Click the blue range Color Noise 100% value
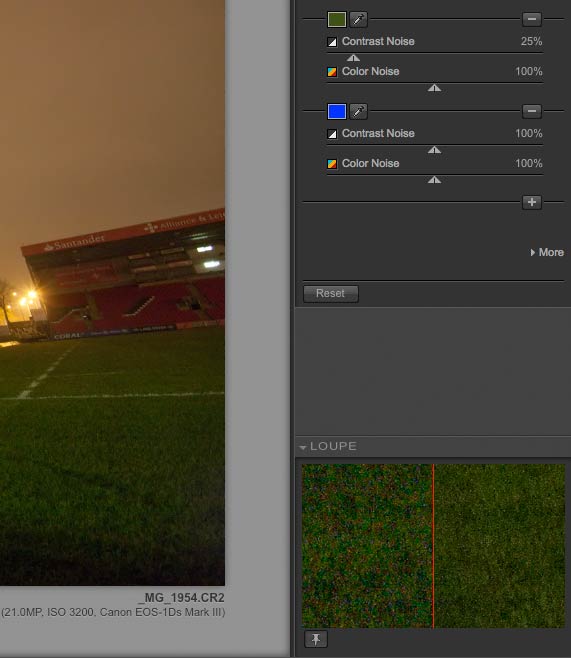 coord(529,163)
